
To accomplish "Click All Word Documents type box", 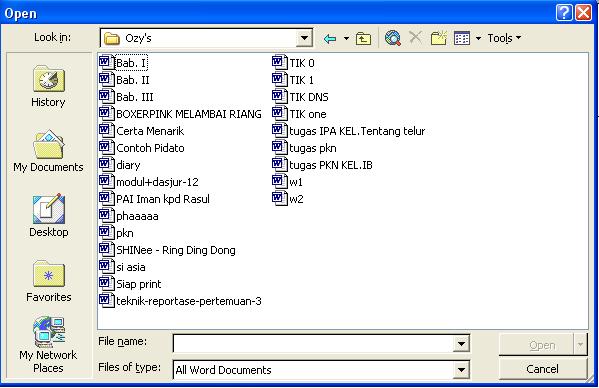I will point(313,370).
